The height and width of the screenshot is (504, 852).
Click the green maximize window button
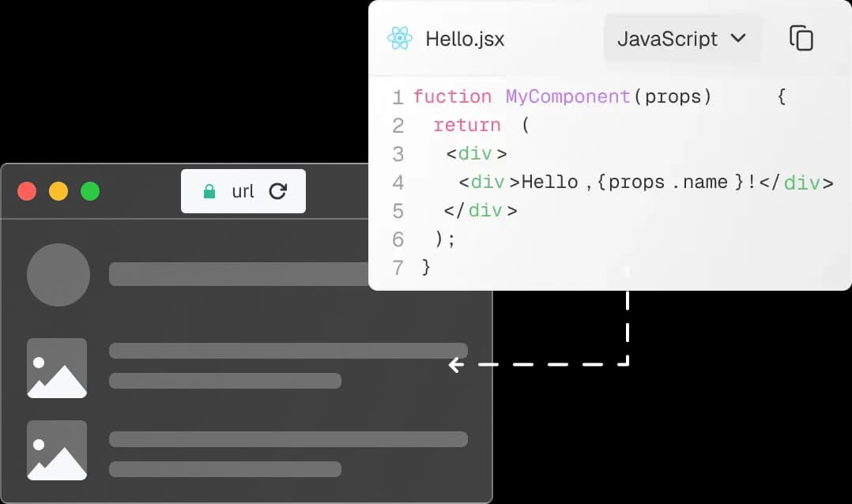pos(90,191)
